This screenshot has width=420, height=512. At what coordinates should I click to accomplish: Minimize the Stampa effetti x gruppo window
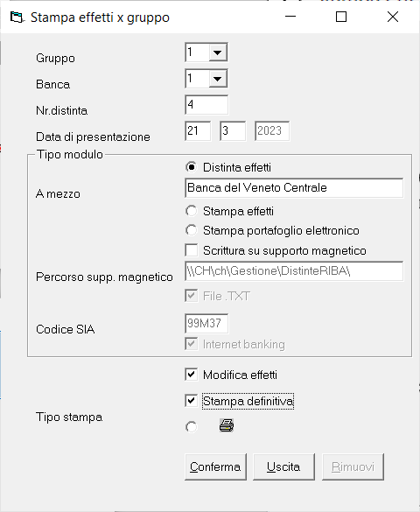pos(290,17)
